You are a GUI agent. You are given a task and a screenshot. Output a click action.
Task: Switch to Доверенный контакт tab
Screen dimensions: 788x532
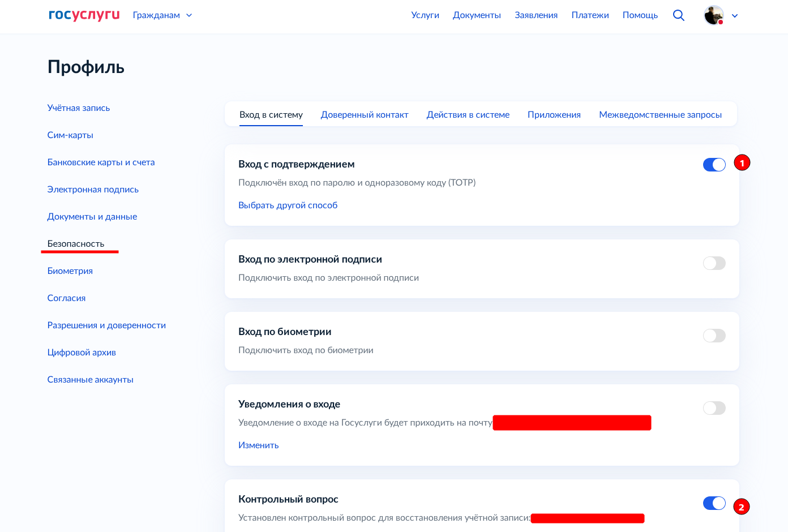364,114
